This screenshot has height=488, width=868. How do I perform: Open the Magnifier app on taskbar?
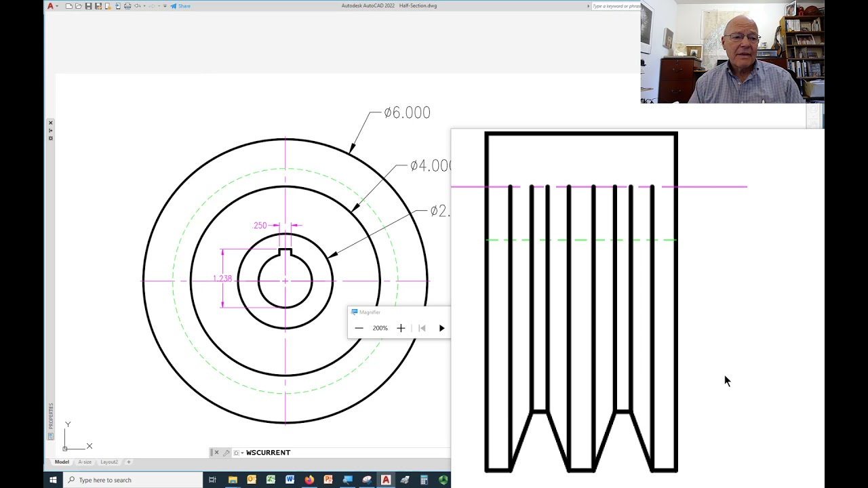coord(347,480)
